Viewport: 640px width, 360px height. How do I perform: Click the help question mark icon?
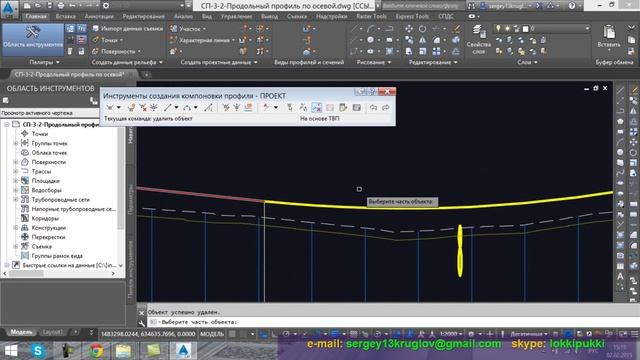[x=572, y=6]
